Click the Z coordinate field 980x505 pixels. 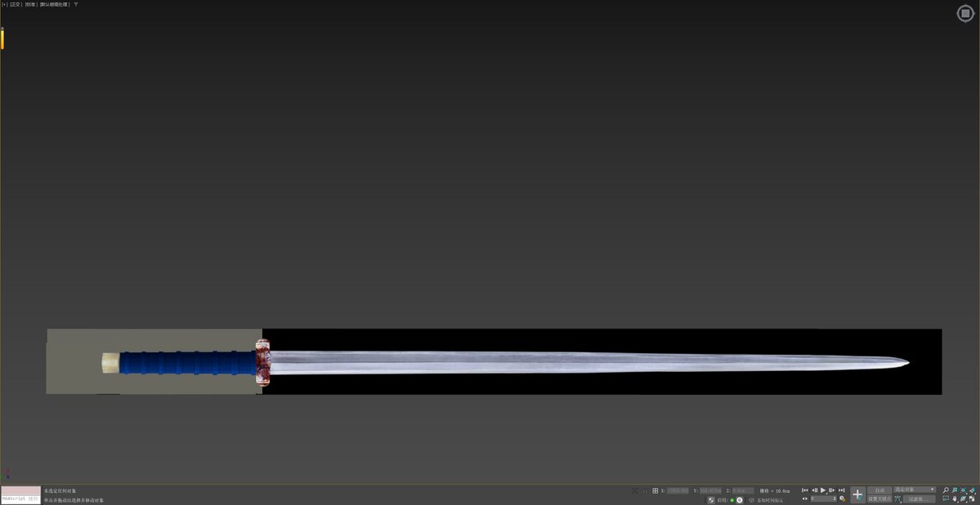[743, 490]
